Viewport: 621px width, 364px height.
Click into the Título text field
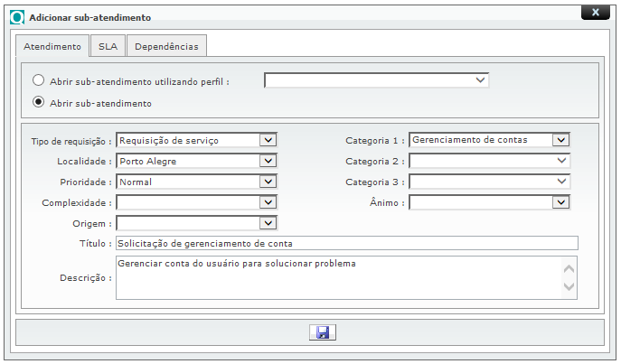(346, 243)
